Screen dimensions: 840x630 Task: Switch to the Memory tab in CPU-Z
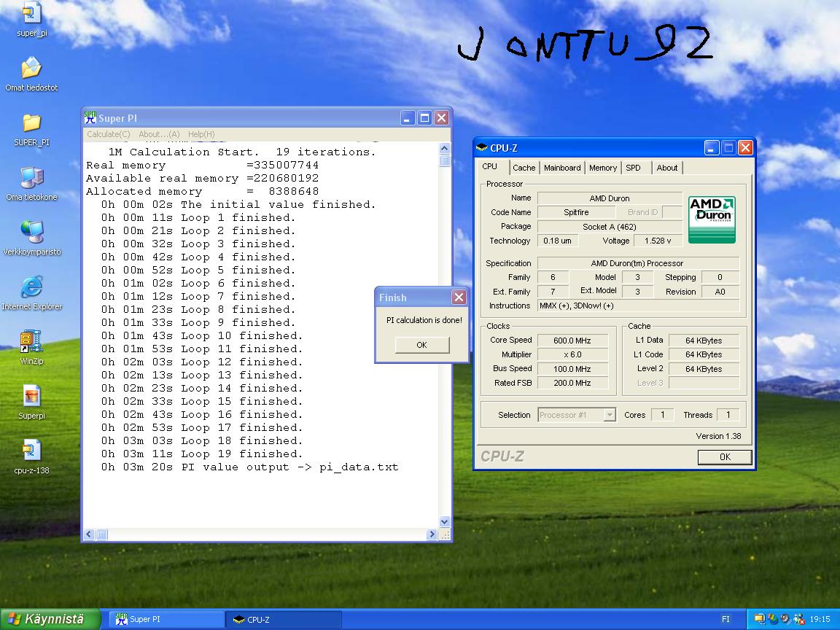pos(603,168)
